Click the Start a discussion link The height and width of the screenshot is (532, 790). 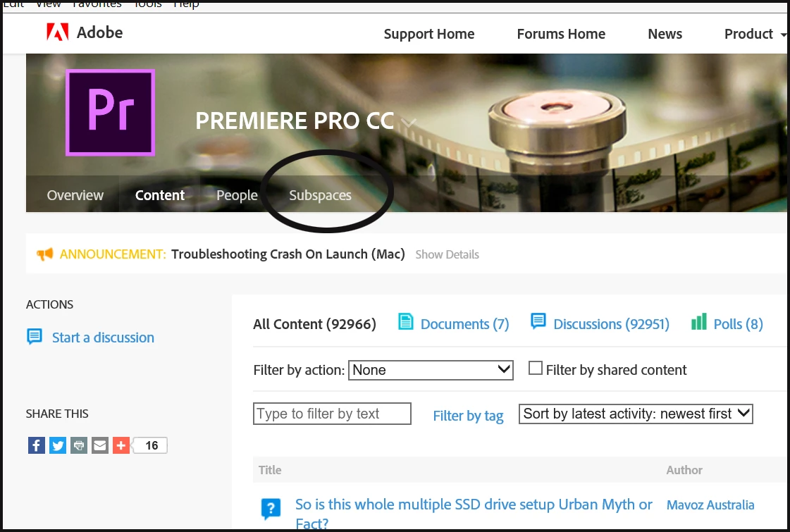pos(104,337)
